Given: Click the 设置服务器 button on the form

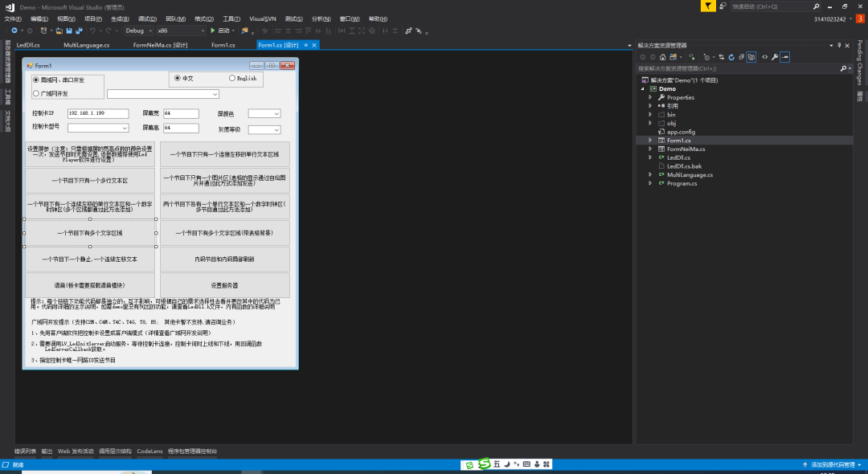Looking at the screenshot, I should click(x=224, y=285).
